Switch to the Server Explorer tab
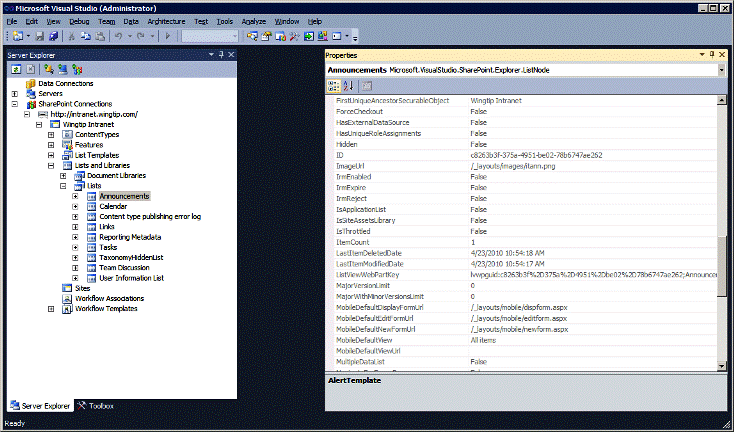The width and height of the screenshot is (734, 432). click(40, 406)
